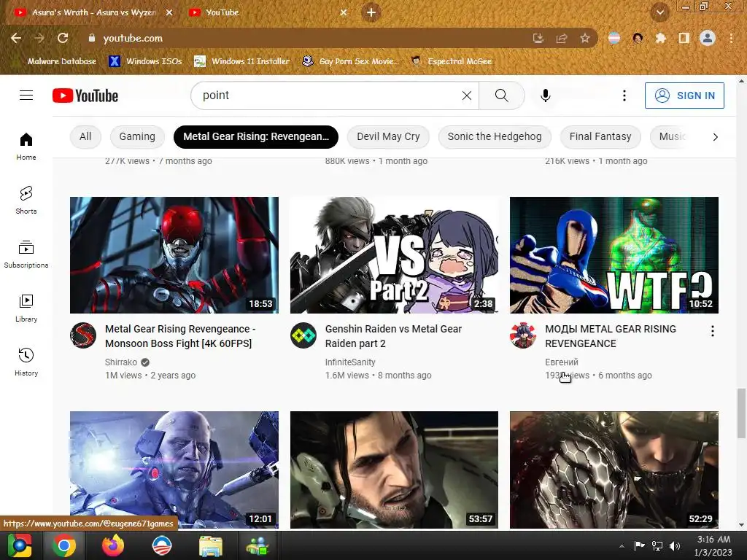Reload the page with the refresh icon
This screenshot has height=560, width=747.
[x=63, y=38]
